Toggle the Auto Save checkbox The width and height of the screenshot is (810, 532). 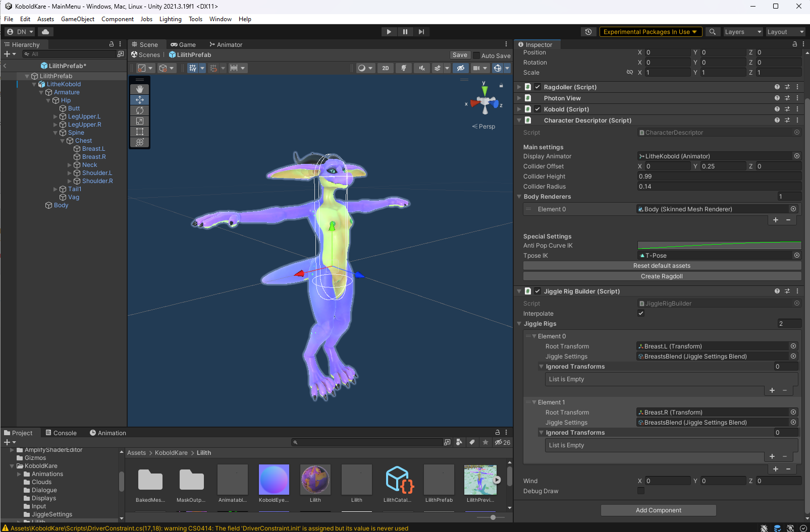point(476,55)
